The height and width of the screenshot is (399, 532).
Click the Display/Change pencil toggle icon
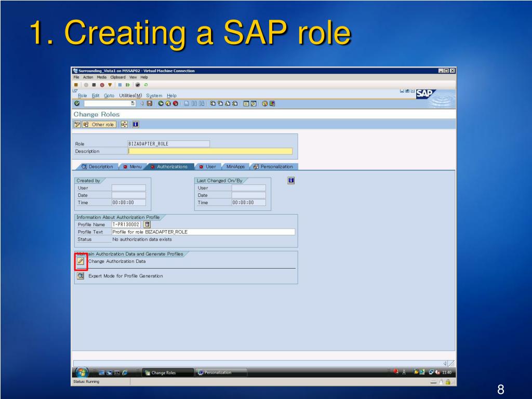(x=77, y=125)
